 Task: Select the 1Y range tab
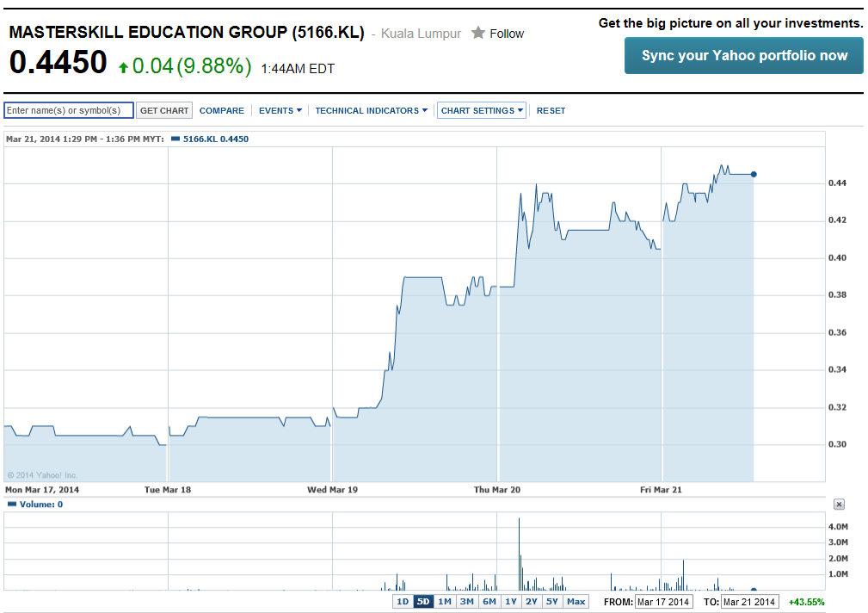[x=510, y=601]
